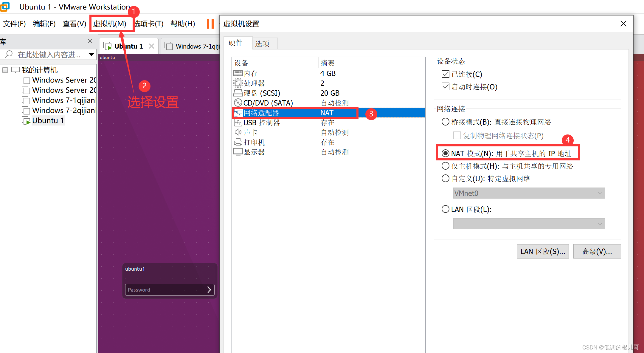Viewport: 644px width, 353px height.
Task: Collapse the 我的计算机 tree node
Action: pos(5,70)
